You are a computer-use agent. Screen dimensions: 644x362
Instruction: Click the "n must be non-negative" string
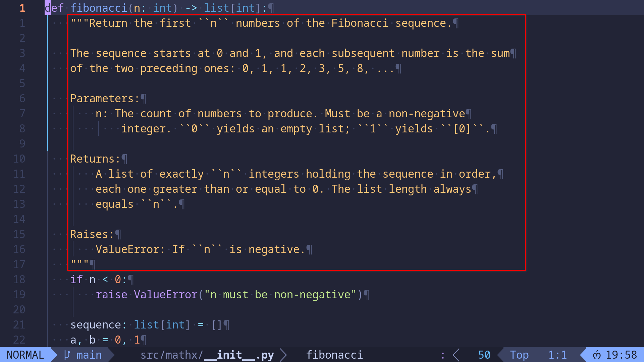pyautogui.click(x=280, y=294)
